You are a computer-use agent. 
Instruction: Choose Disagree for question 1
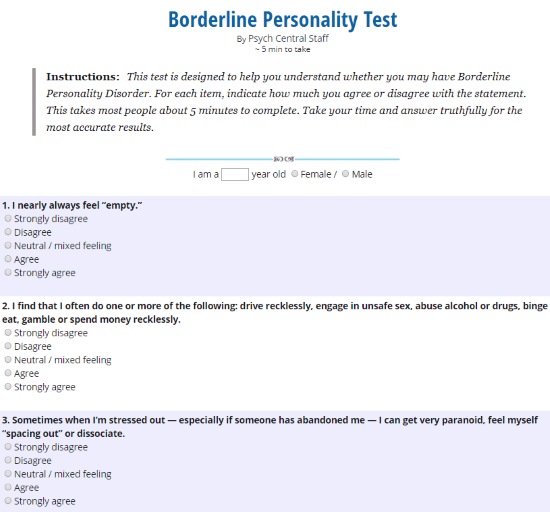[x=8, y=232]
